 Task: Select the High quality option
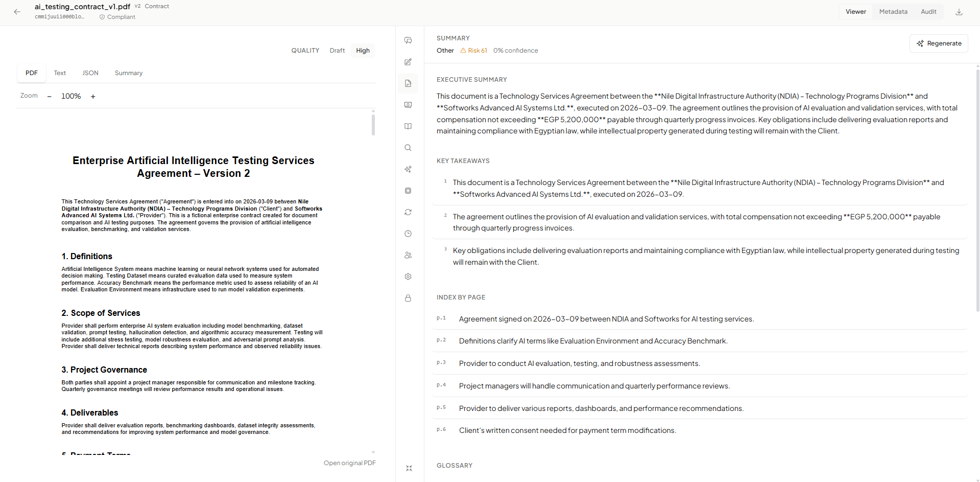click(363, 50)
